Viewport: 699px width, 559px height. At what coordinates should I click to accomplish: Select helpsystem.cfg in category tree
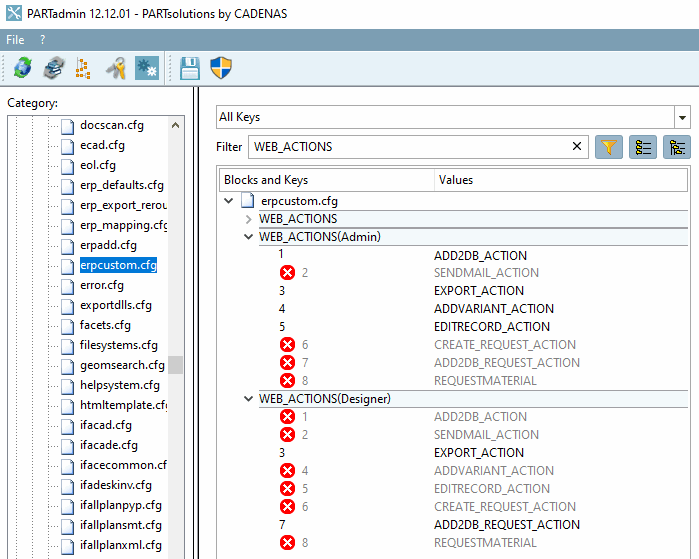tap(120, 385)
